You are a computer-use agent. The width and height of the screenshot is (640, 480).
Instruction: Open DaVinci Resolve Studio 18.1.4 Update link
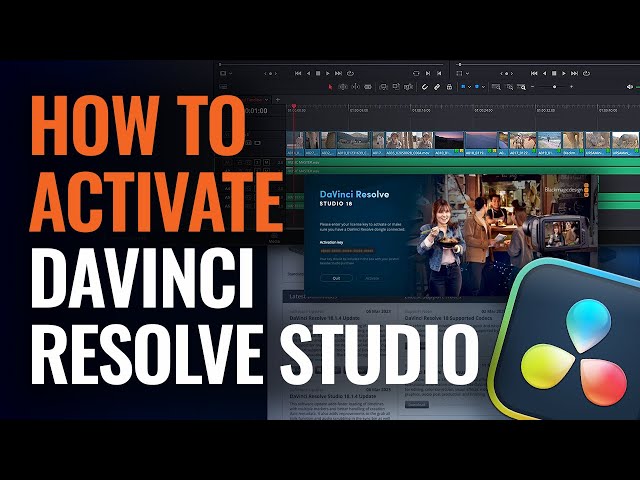333,396
